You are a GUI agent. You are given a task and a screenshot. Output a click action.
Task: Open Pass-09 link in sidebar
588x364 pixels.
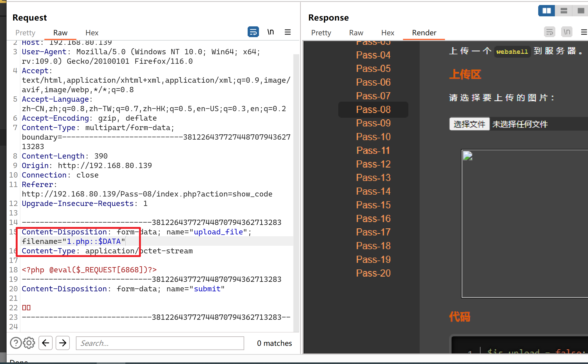[373, 123]
